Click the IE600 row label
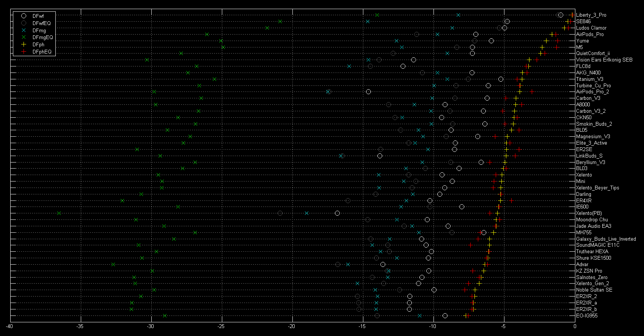This screenshot has width=644, height=336. coord(583,207)
